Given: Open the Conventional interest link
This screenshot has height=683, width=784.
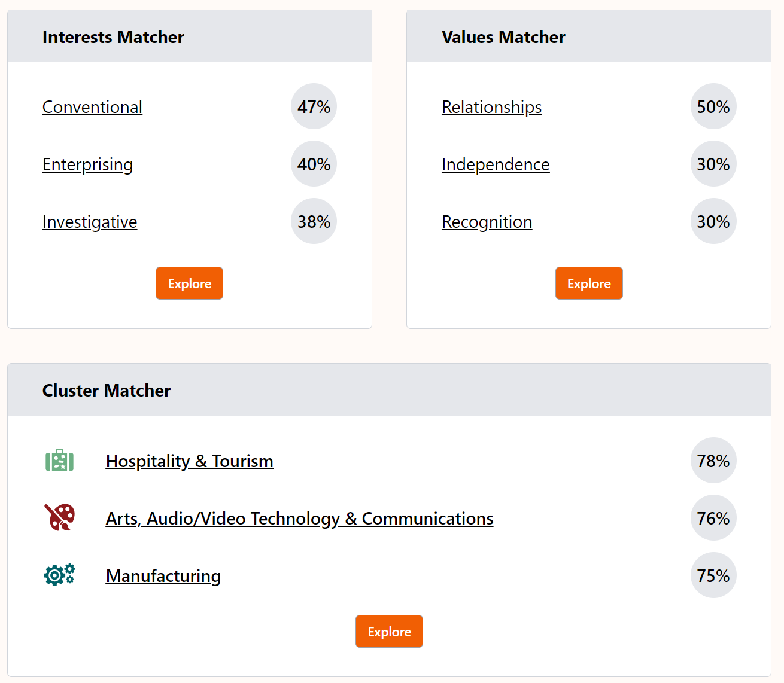Looking at the screenshot, I should [x=92, y=107].
